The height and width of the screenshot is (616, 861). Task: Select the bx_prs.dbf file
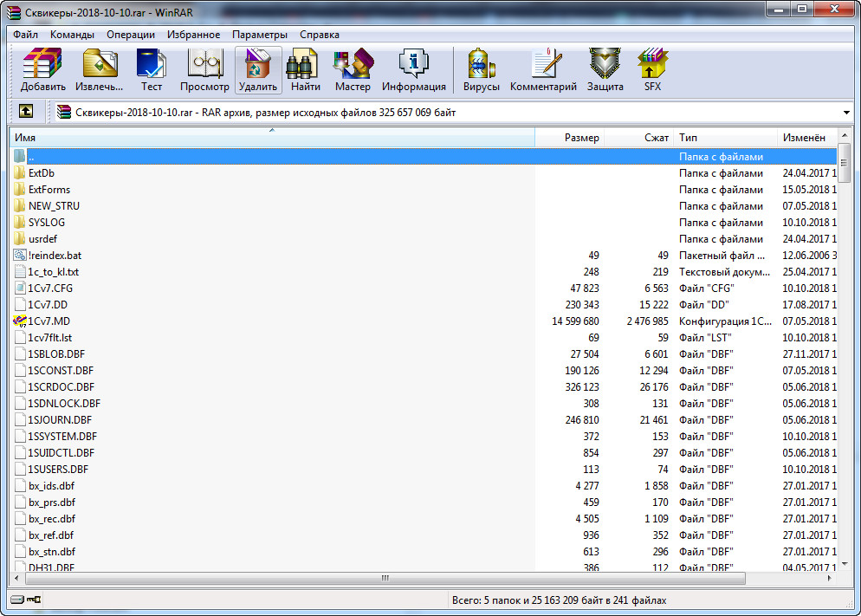(52, 503)
